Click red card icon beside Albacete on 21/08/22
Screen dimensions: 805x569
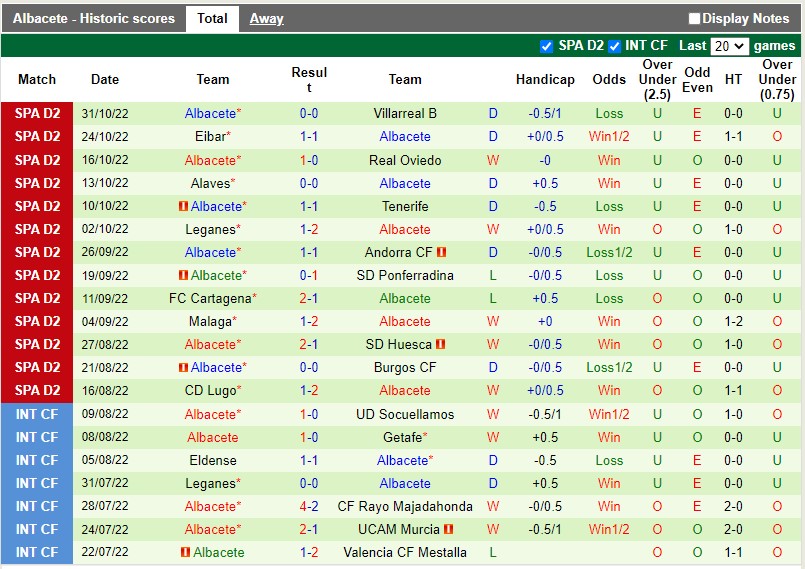pos(183,367)
